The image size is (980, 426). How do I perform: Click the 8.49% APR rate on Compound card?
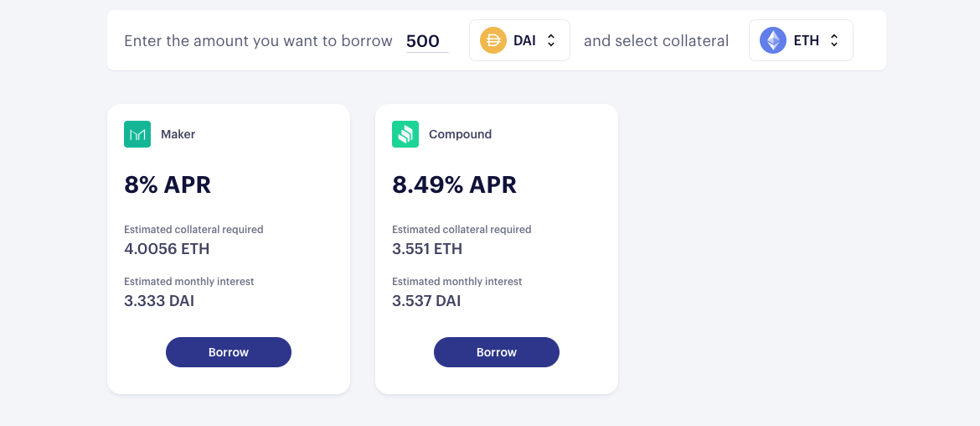tap(454, 184)
